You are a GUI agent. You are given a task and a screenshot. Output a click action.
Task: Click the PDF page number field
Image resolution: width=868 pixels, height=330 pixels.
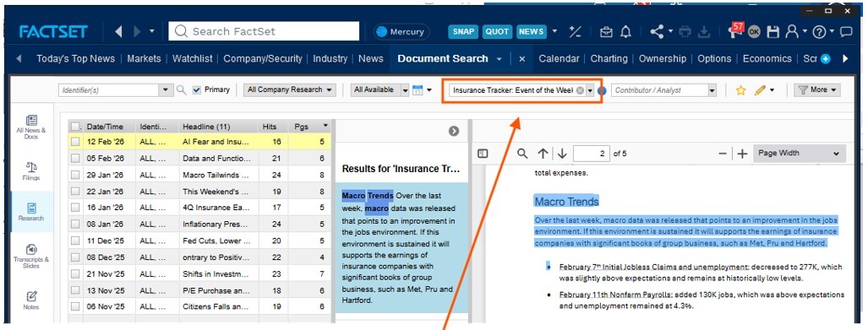coord(592,154)
